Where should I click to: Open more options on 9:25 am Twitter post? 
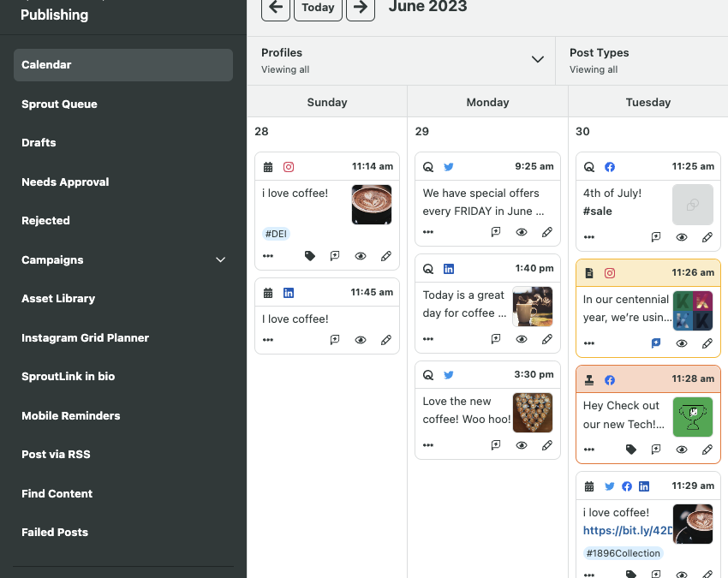click(428, 232)
